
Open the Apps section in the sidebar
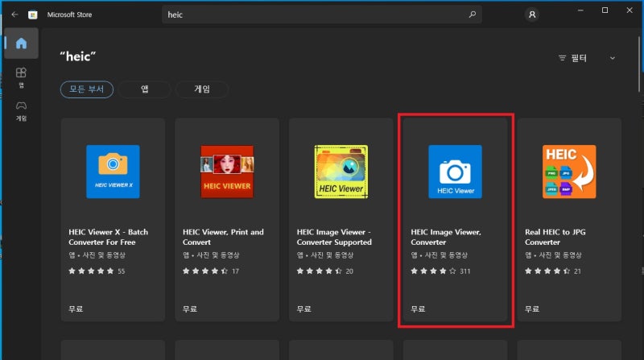[22, 77]
